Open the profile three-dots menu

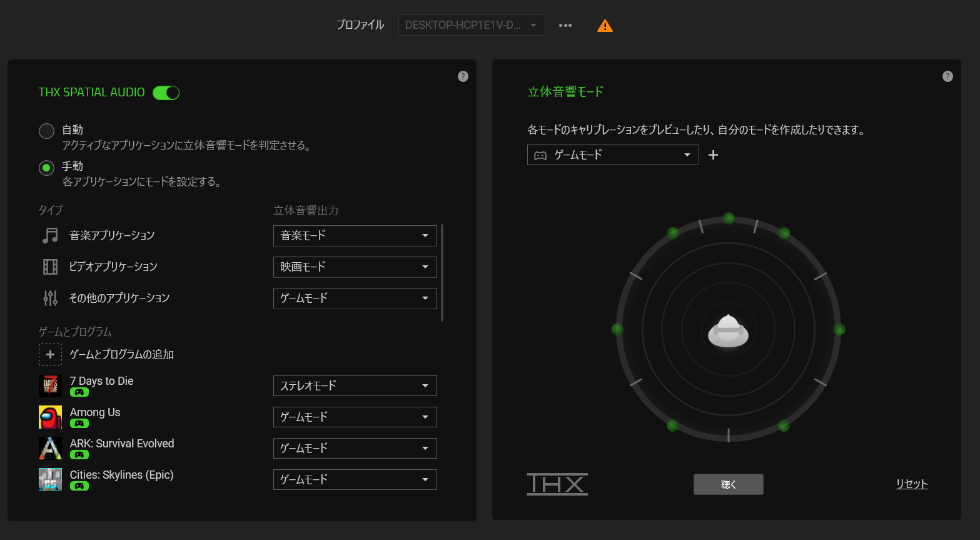pos(565,26)
